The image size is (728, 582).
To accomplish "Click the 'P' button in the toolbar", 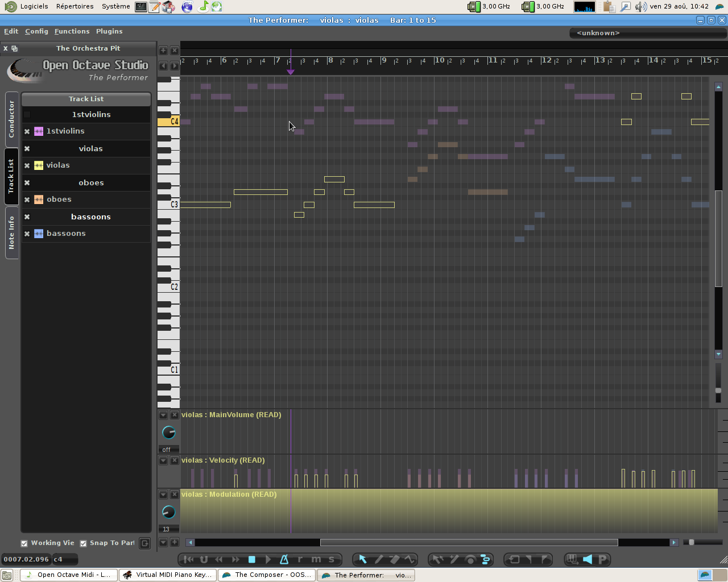I will tap(603, 560).
